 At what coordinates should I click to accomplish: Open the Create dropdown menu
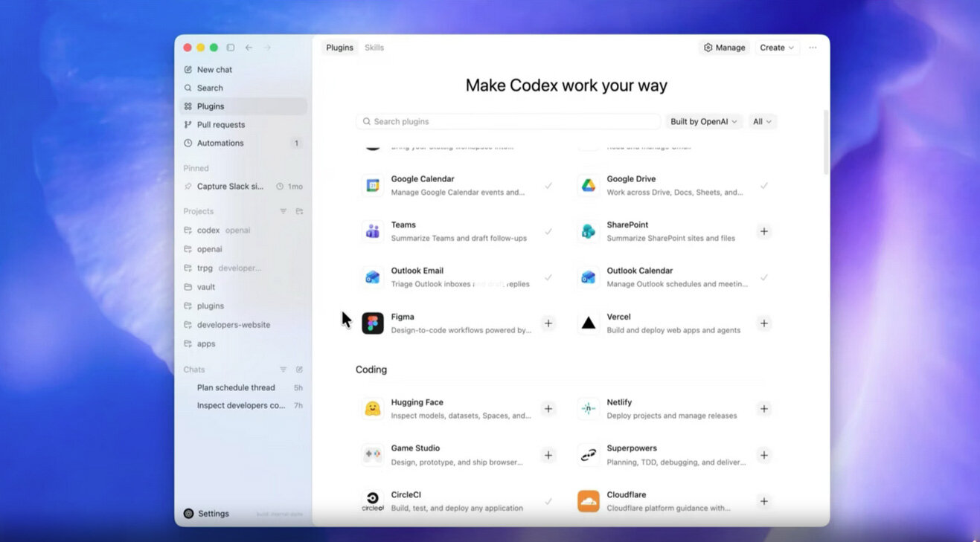[x=775, y=47]
